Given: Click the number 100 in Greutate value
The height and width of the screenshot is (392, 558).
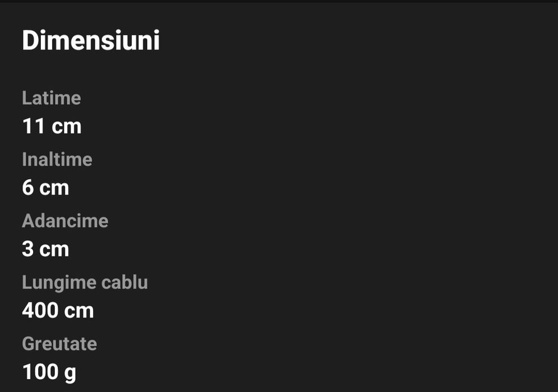Looking at the screenshot, I should (40, 372).
